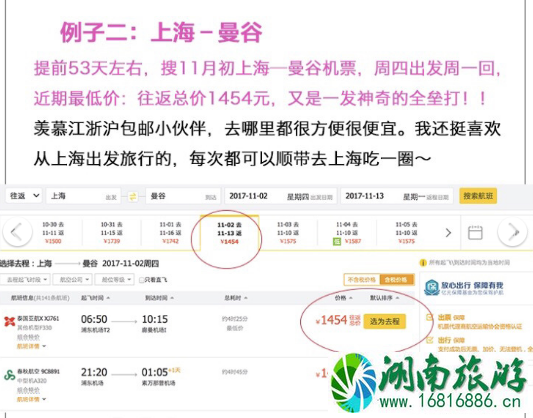The image size is (533, 418).
Task: Sort by 总耗时 total duration column
Action: point(236,298)
